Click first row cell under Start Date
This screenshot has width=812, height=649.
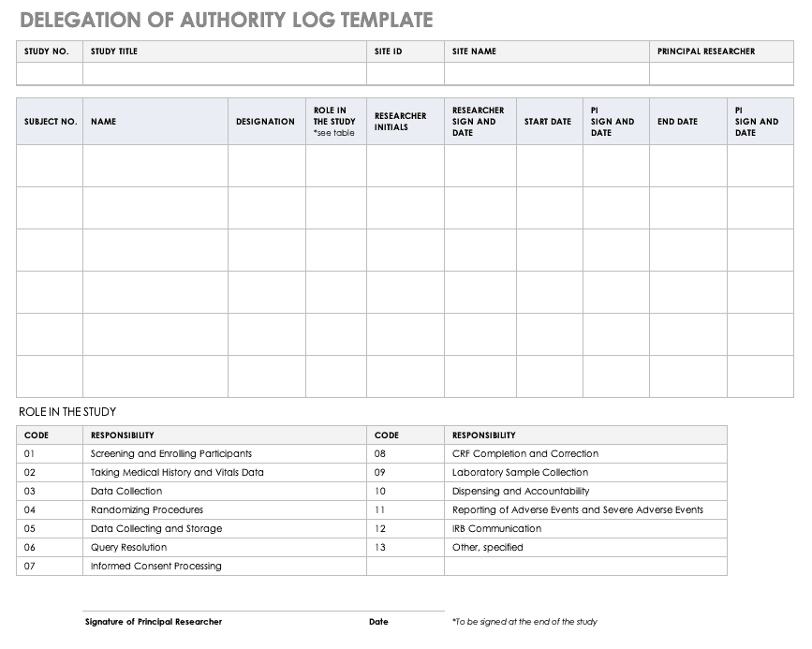[x=549, y=166]
